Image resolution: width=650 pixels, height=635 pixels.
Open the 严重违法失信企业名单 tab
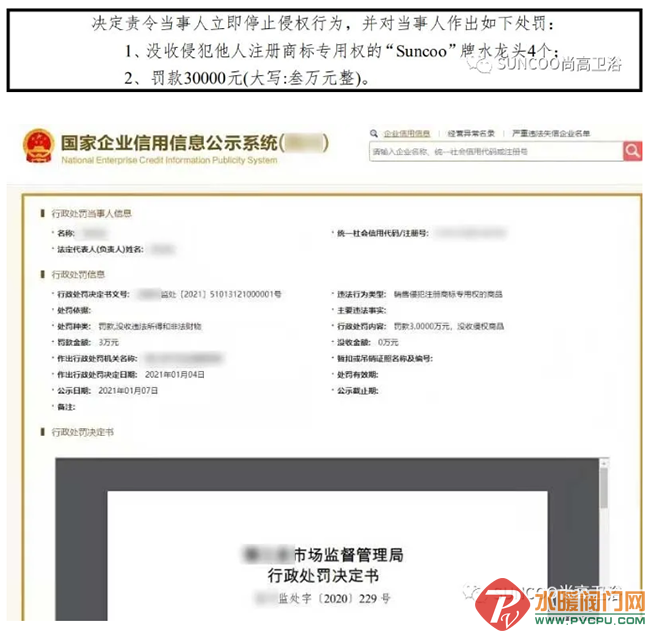pyautogui.click(x=551, y=133)
